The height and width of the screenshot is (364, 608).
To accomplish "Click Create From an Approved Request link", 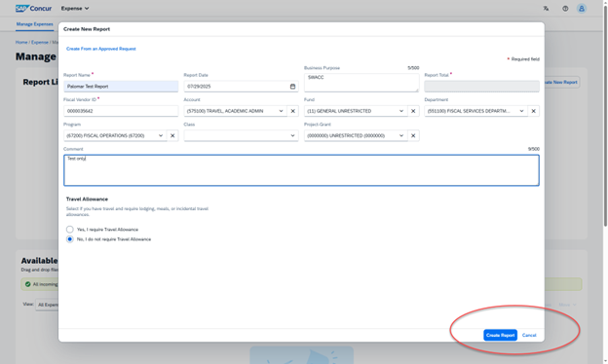I will (100, 49).
